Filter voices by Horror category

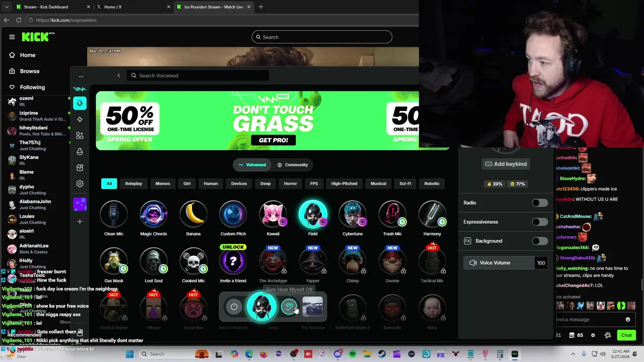click(x=290, y=184)
